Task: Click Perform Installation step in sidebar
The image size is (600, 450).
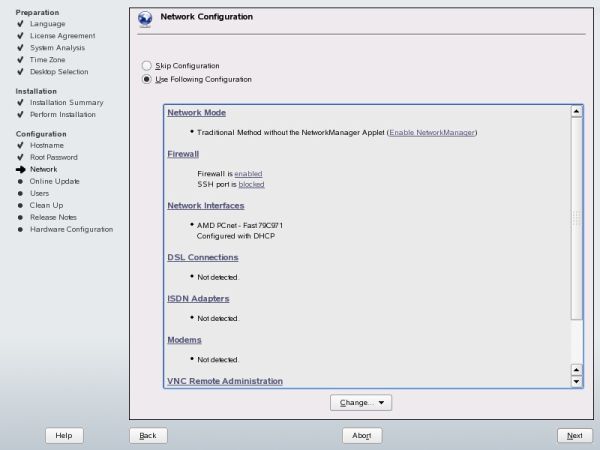Action: pyautogui.click(x=63, y=114)
